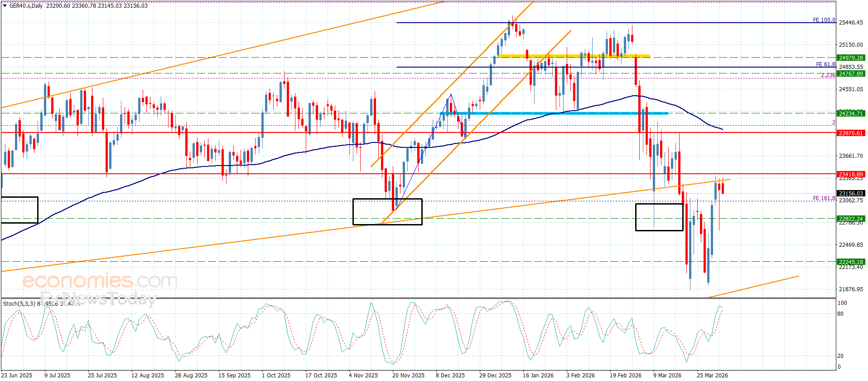Click the 29 Dec 2025 date label
The width and height of the screenshot is (868, 381).
(x=496, y=375)
